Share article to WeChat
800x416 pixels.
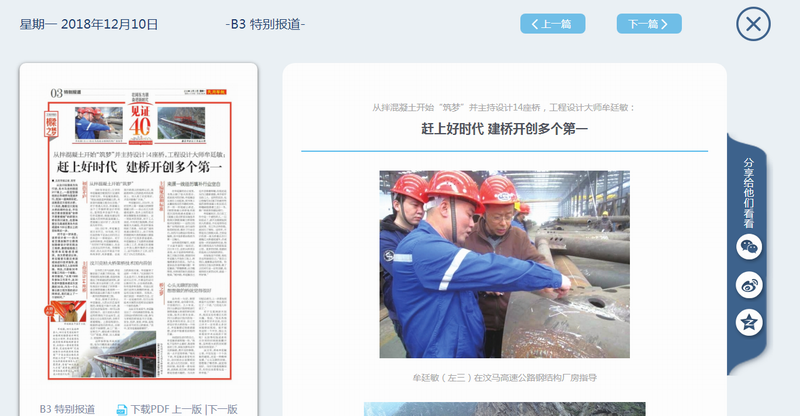point(749,247)
